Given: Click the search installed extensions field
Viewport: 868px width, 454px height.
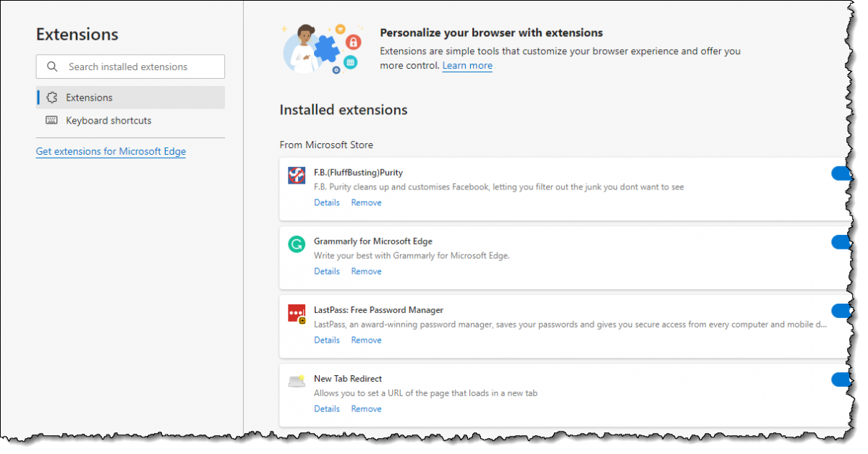Looking at the screenshot, I should [x=130, y=67].
